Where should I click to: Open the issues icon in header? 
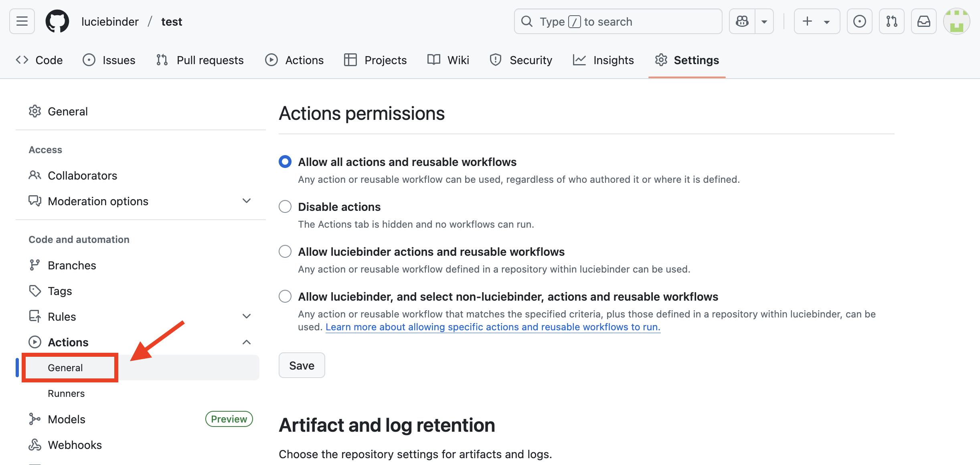pyautogui.click(x=859, y=21)
